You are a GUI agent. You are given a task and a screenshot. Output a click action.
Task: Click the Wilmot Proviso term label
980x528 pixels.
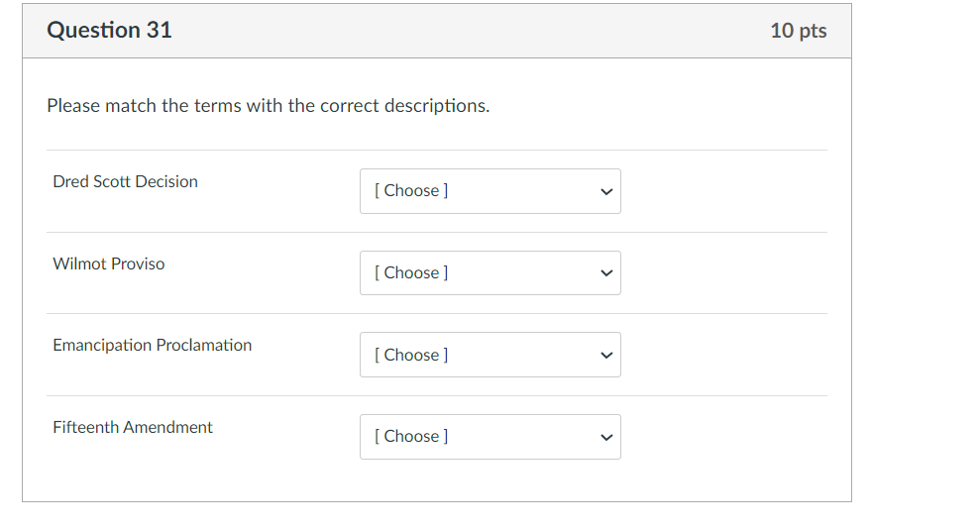[x=109, y=264]
